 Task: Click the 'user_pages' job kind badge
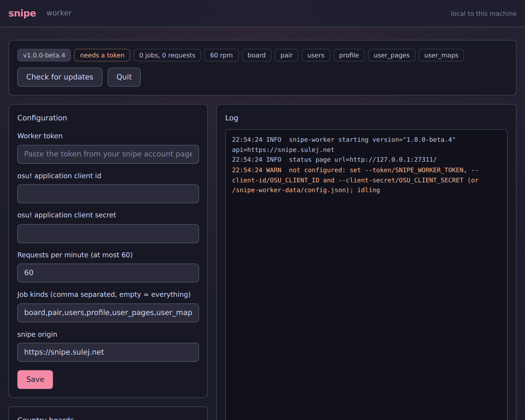pyautogui.click(x=392, y=55)
